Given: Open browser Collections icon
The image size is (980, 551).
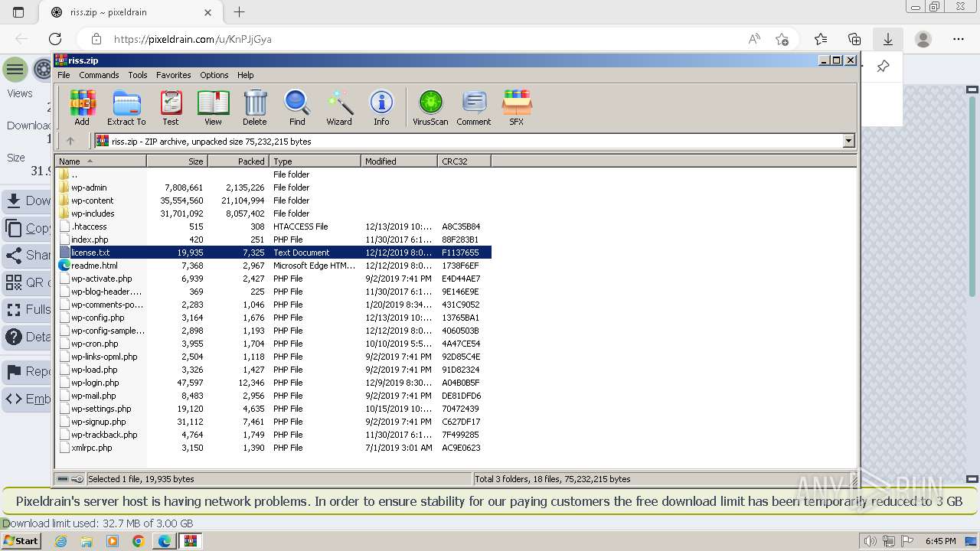Looking at the screenshot, I should (854, 39).
